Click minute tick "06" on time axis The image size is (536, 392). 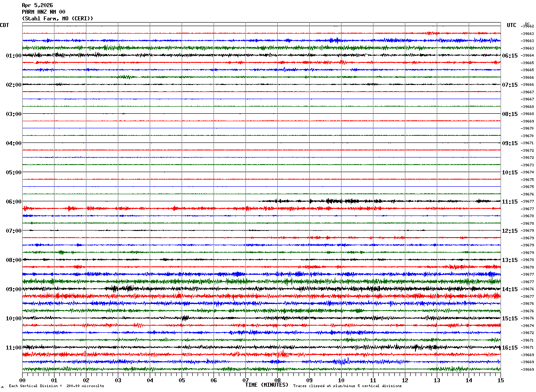click(x=214, y=380)
